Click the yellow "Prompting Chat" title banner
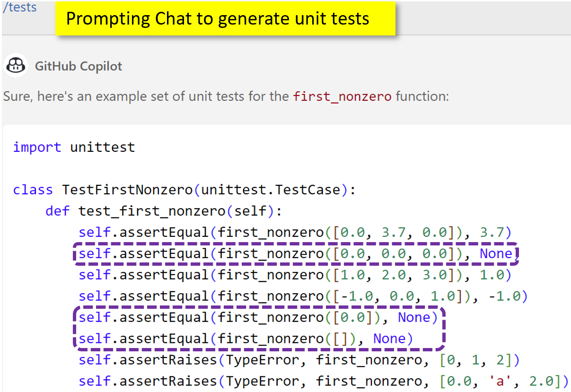Viewport: 571px width, 392px height. [x=225, y=19]
